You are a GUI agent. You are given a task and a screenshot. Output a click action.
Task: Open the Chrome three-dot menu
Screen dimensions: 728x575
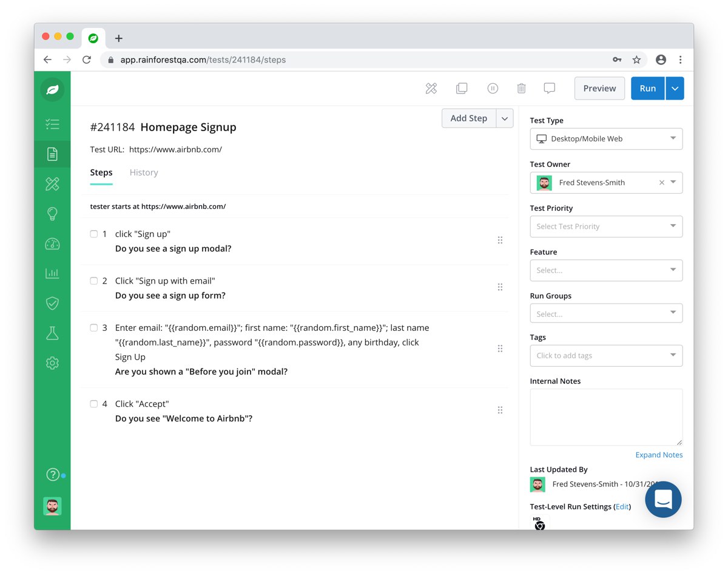[x=681, y=60]
